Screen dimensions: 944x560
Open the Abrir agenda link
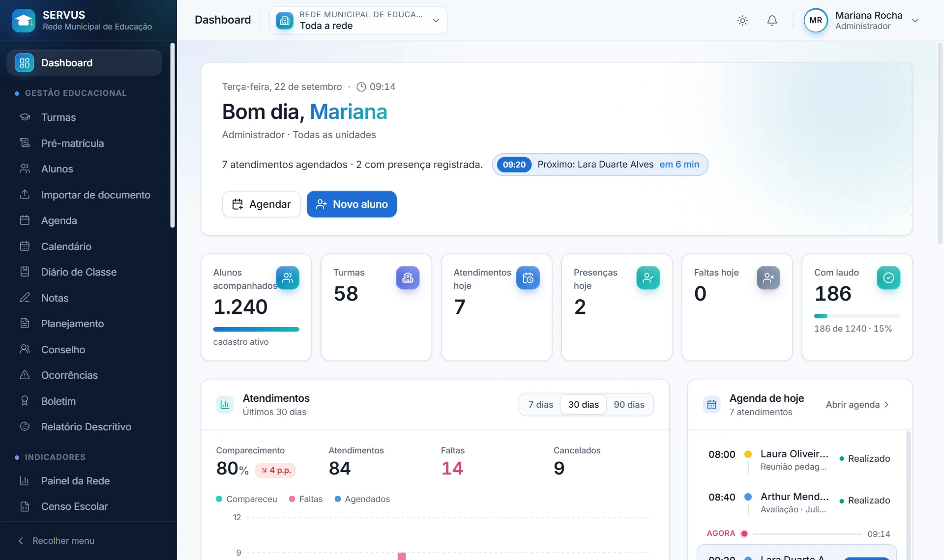tap(857, 405)
